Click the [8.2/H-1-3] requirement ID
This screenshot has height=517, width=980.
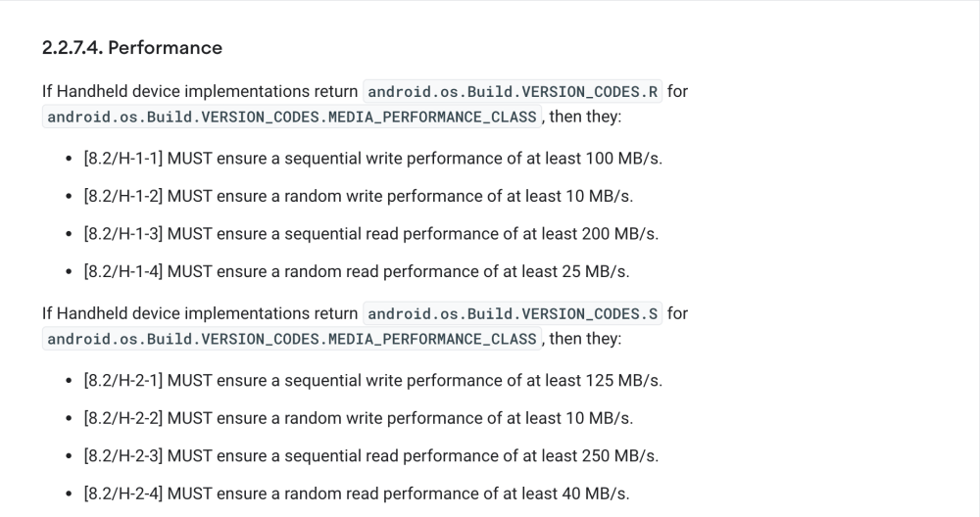pos(123,233)
